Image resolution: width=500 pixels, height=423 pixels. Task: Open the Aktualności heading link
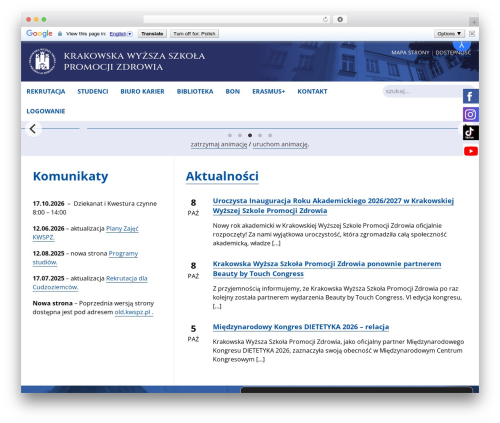(x=222, y=176)
